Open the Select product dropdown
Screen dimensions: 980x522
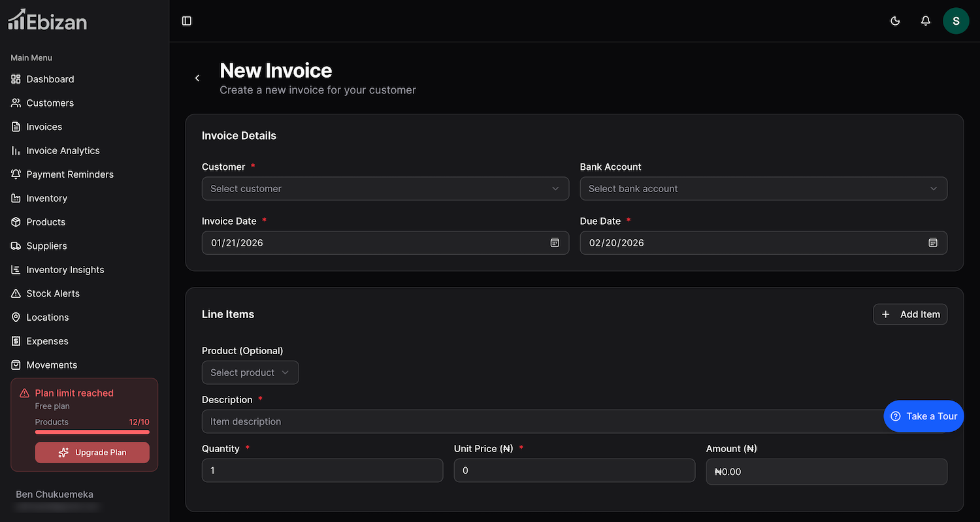tap(250, 372)
